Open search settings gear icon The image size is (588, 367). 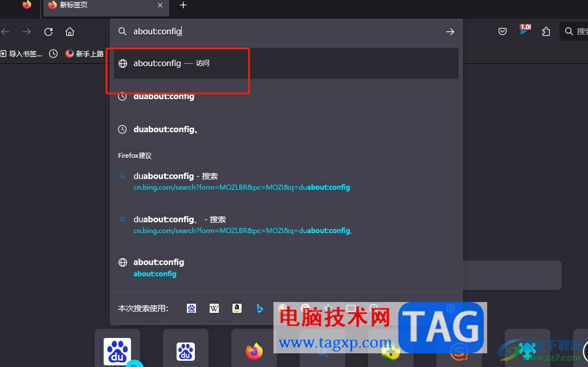(x=451, y=308)
